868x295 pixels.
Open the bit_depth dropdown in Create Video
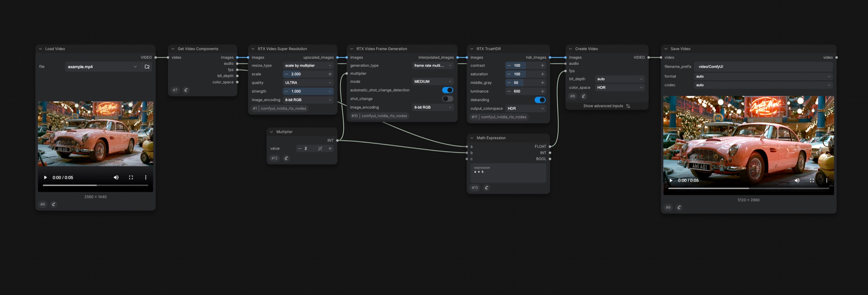pyautogui.click(x=620, y=79)
